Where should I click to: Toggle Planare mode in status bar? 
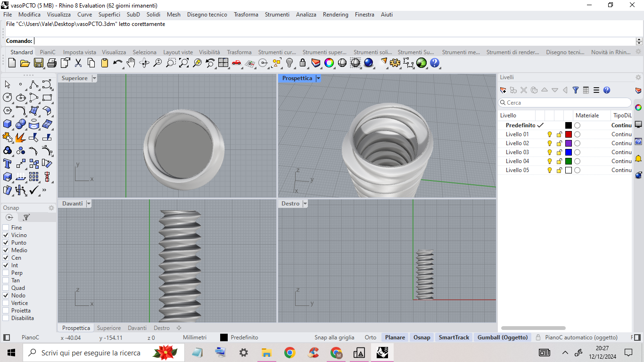click(x=395, y=337)
